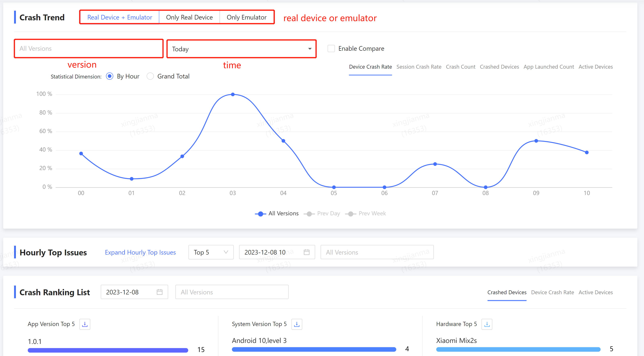Viewport: 644px width, 356px height.
Task: Download the Hardware Top 5 list
Action: coord(487,324)
